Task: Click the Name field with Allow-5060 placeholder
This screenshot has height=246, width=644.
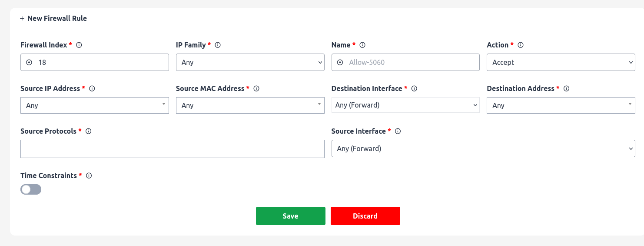Action: click(x=405, y=62)
